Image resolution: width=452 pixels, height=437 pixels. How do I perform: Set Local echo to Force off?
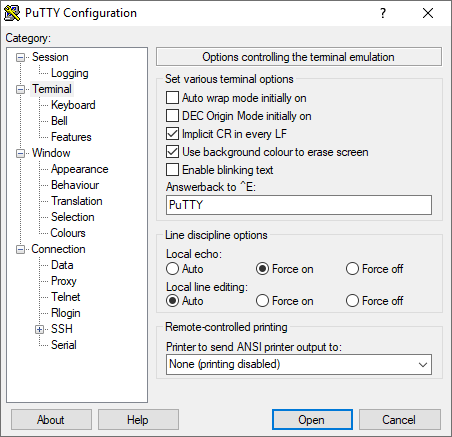[x=352, y=269]
